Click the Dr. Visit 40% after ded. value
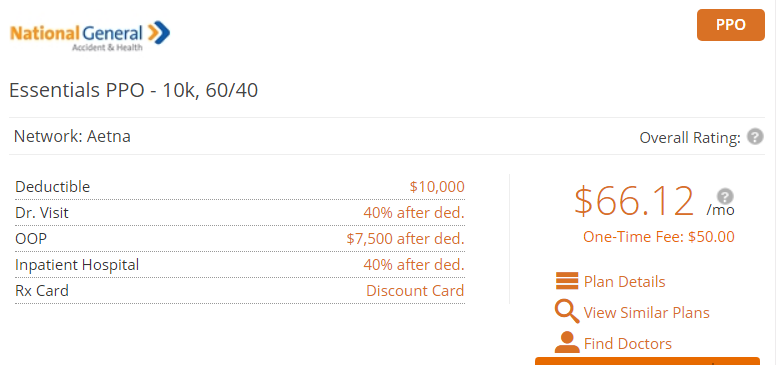 (414, 213)
